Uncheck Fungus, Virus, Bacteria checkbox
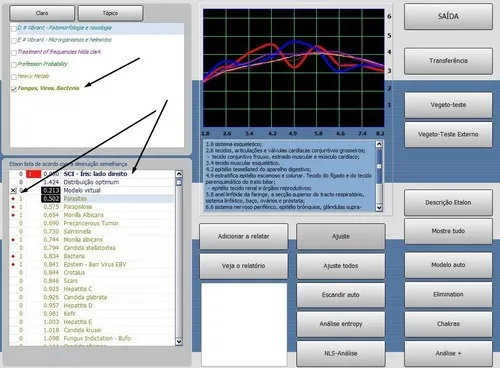Image resolution: width=500 pixels, height=368 pixels. (x=14, y=89)
